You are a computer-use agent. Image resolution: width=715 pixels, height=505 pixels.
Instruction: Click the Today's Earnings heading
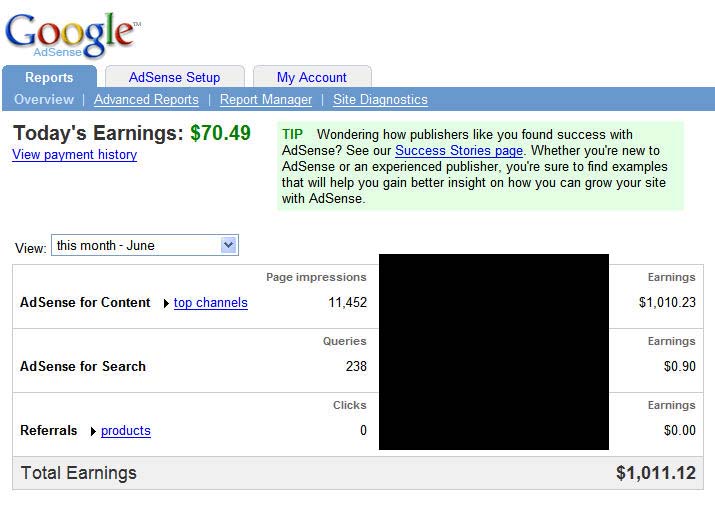pos(98,133)
